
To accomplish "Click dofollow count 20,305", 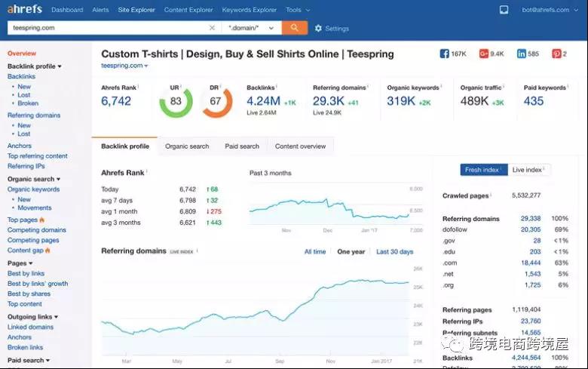I will [531, 229].
